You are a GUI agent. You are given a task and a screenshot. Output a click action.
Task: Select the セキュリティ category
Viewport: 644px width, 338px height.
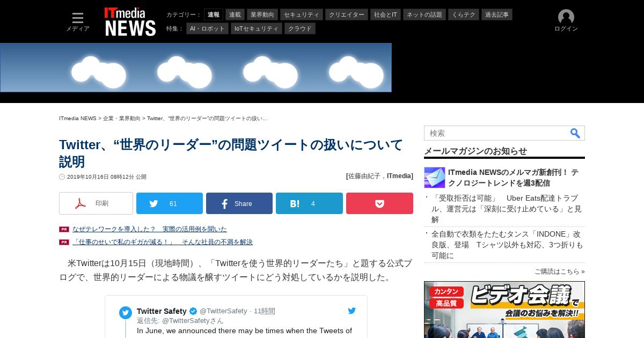coord(302,14)
